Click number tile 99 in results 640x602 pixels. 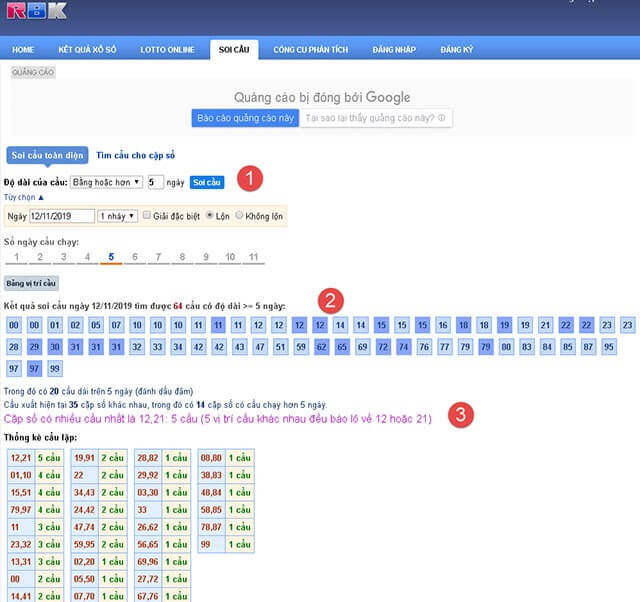click(56, 369)
